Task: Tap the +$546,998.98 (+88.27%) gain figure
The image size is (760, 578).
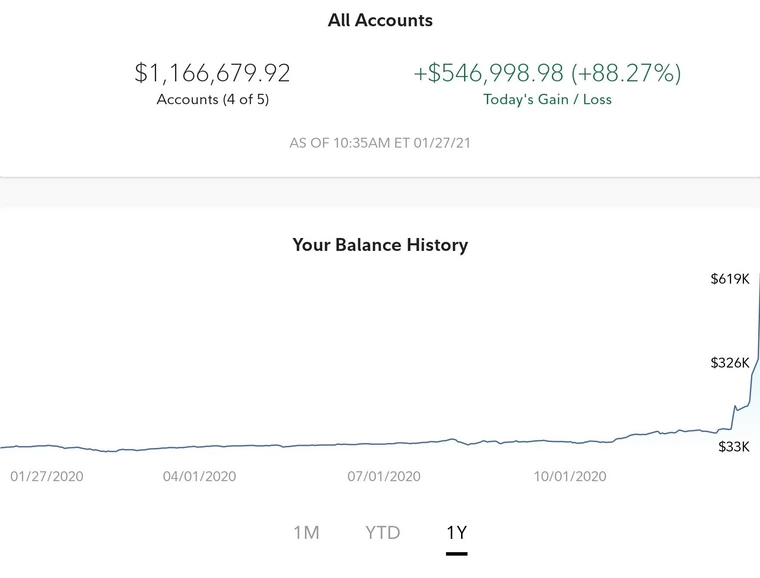Action: [x=547, y=73]
